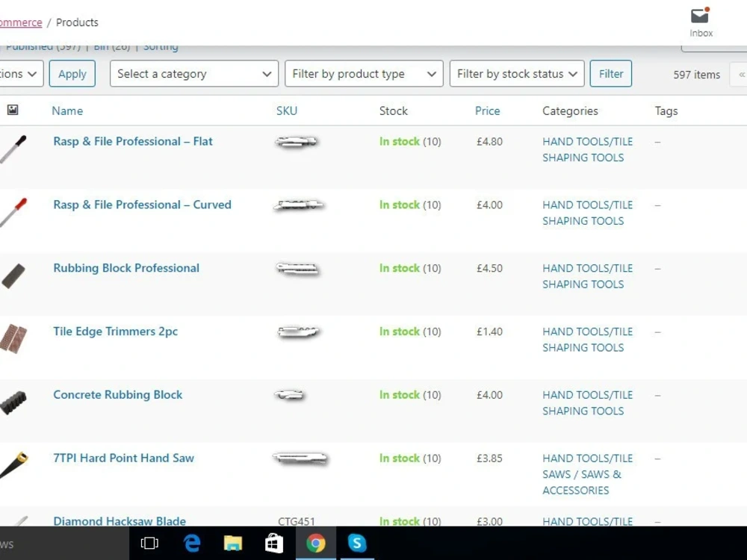Launch Microsoft Edge from the taskbar
747x560 pixels.
click(x=192, y=543)
